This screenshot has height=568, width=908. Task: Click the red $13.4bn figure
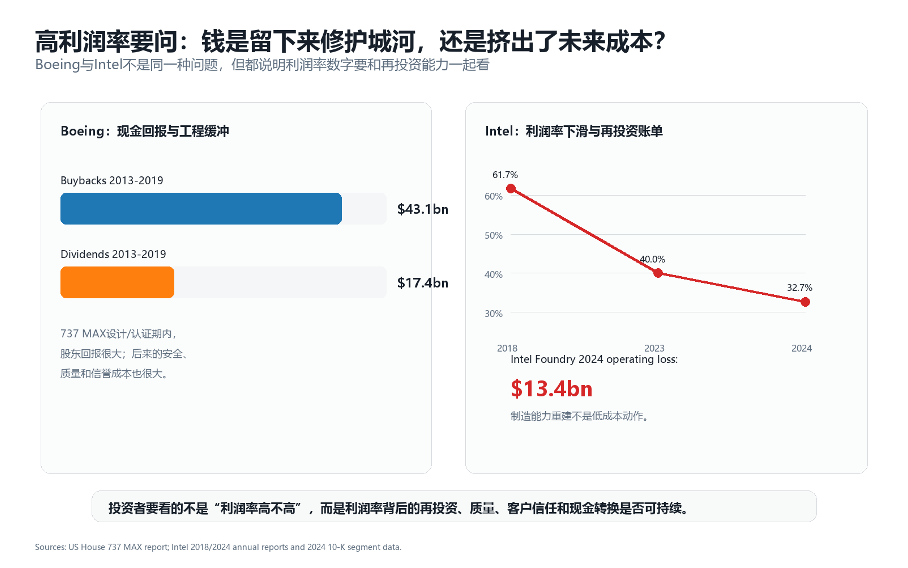pyautogui.click(x=551, y=389)
